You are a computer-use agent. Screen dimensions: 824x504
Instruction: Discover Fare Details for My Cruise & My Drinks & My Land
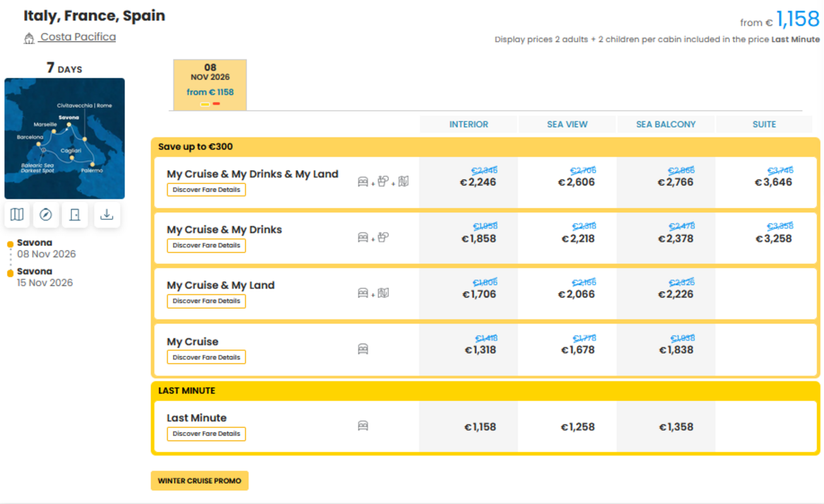point(206,190)
